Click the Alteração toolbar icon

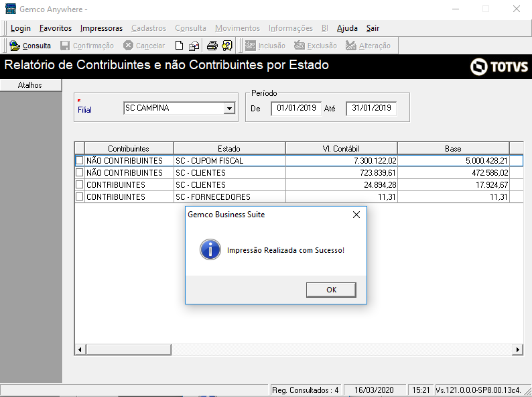351,46
